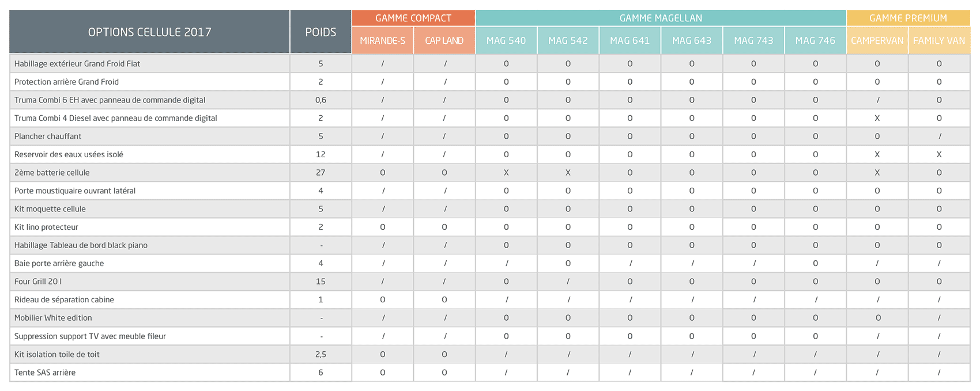Click the CAP LAND column header
This screenshot has height=391, width=980.
444,40
